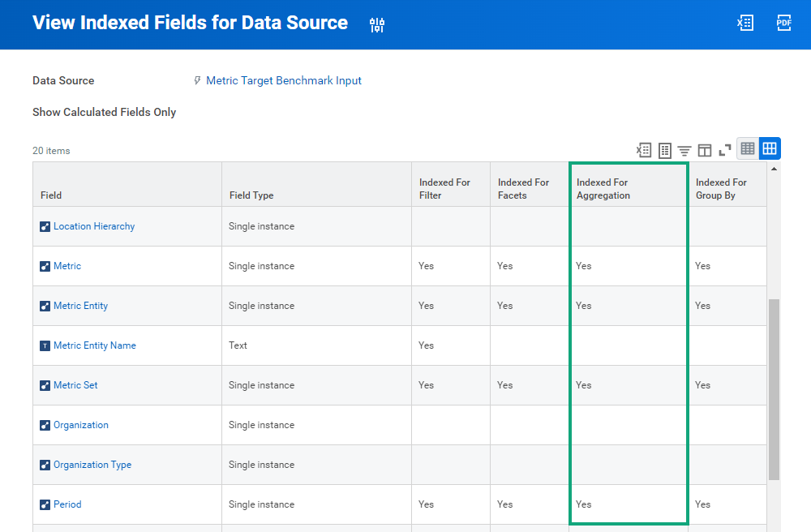Viewport: 811px width, 532px height.
Task: Export table to Excel from grid toolbar
Action: pyautogui.click(x=644, y=150)
